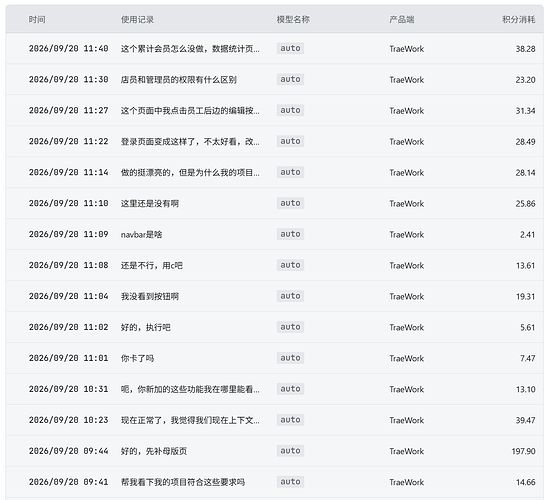Click the 时间 column header

click(37, 19)
